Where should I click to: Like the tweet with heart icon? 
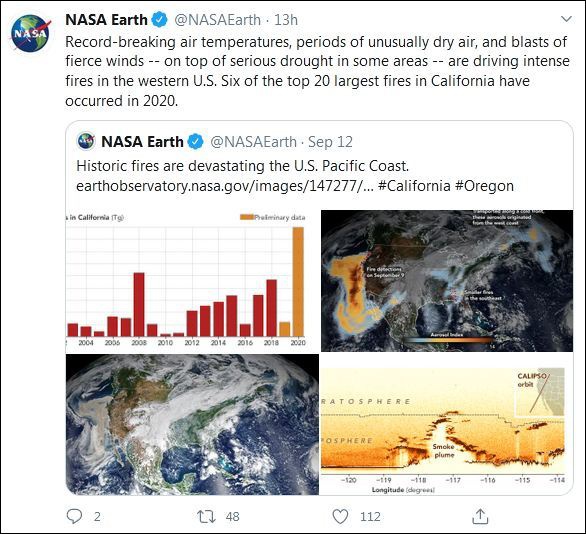340,516
